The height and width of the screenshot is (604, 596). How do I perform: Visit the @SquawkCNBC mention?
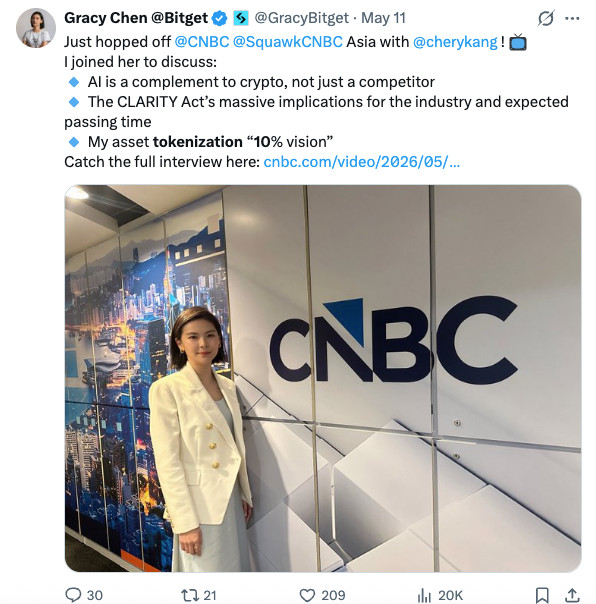[x=287, y=42]
